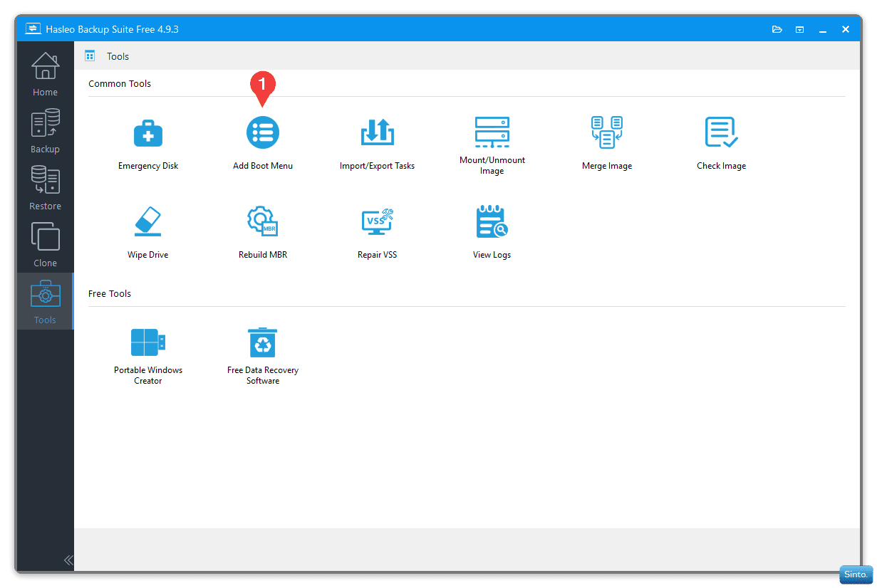Click the Free Tools section heading
Screen dimensions: 877x588
point(110,293)
